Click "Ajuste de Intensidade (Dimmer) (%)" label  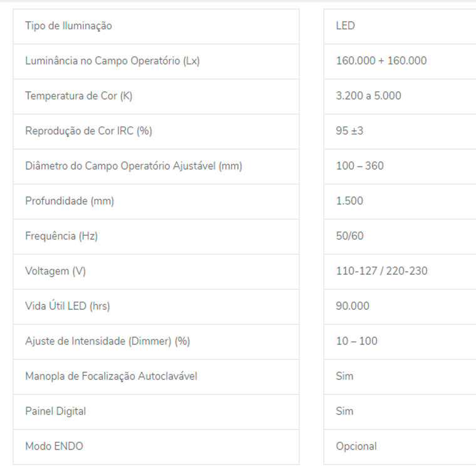(x=107, y=342)
